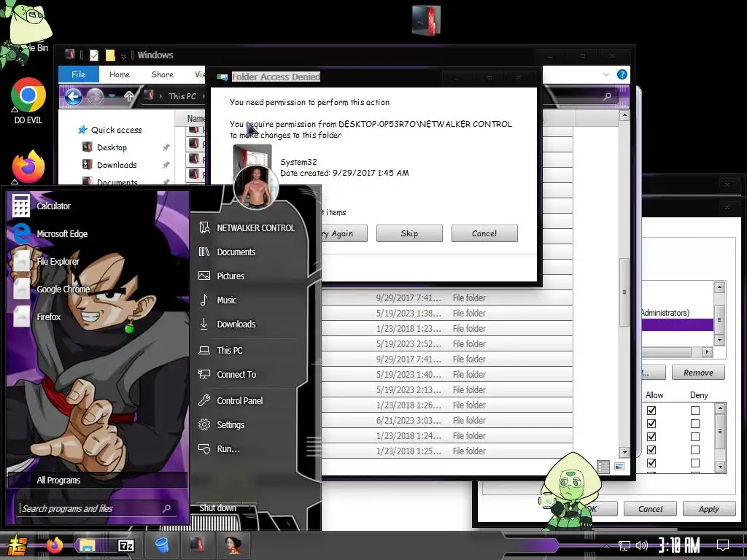
Task: Expand the Shut down options arrow
Action: (251, 507)
